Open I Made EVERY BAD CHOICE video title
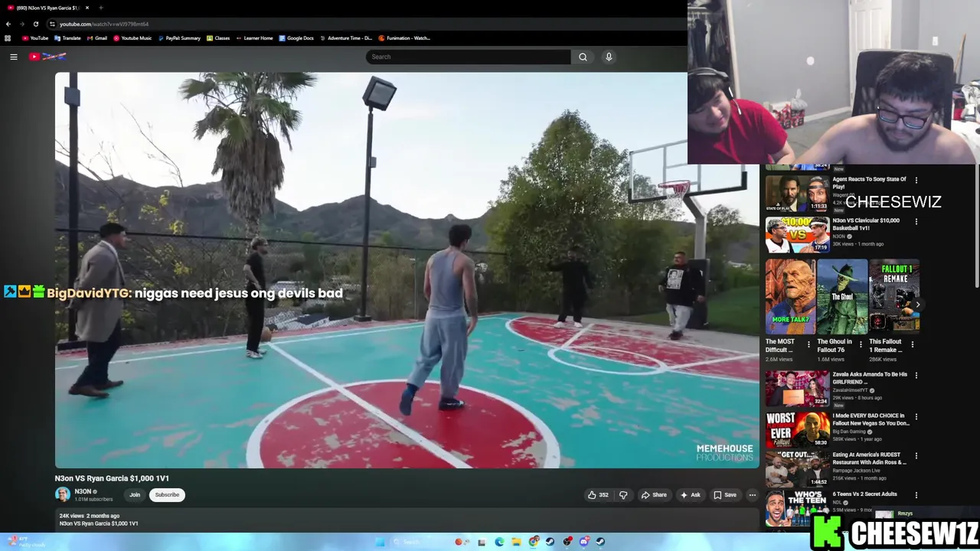Viewport: 980px width, 551px height. point(871,419)
